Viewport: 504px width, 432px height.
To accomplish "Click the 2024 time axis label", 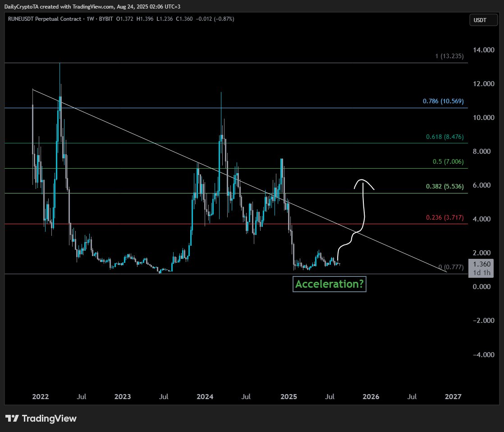I will [x=205, y=397].
